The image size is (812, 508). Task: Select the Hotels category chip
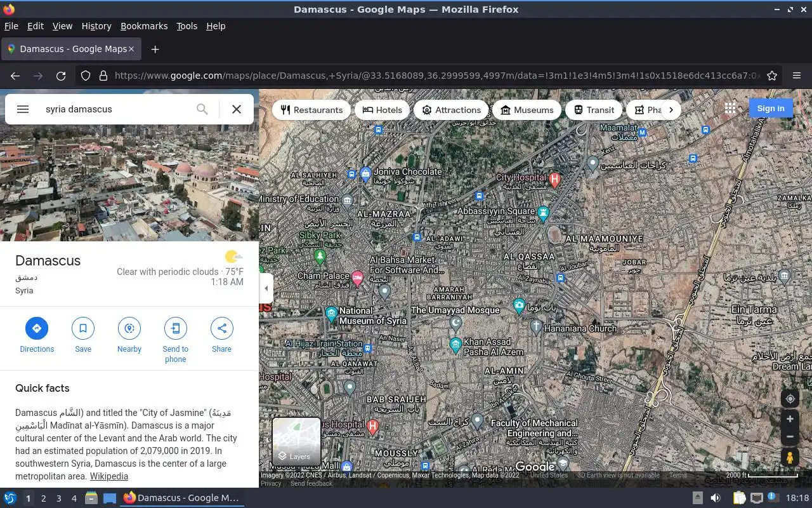[383, 110]
